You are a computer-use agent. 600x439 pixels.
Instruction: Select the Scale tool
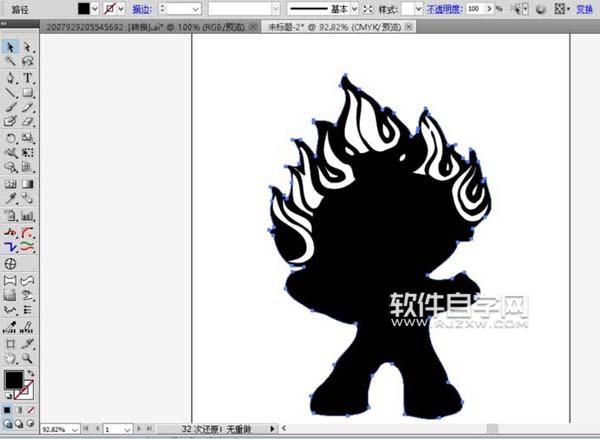(28, 138)
